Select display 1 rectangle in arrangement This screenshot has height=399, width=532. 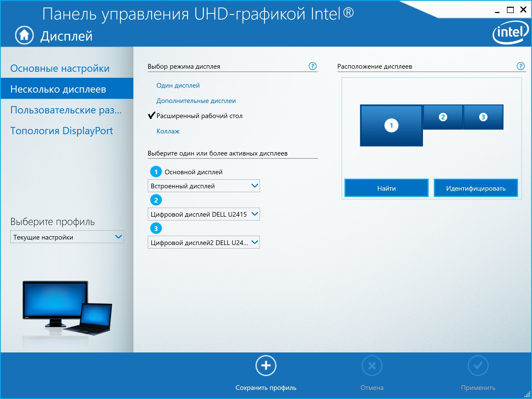pyautogui.click(x=391, y=125)
